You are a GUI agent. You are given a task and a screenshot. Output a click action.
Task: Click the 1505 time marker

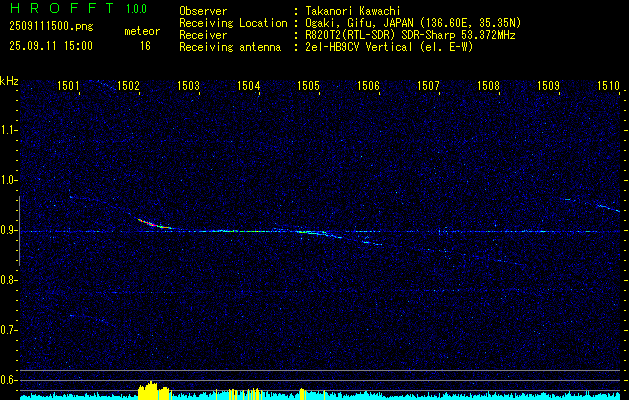pos(308,85)
